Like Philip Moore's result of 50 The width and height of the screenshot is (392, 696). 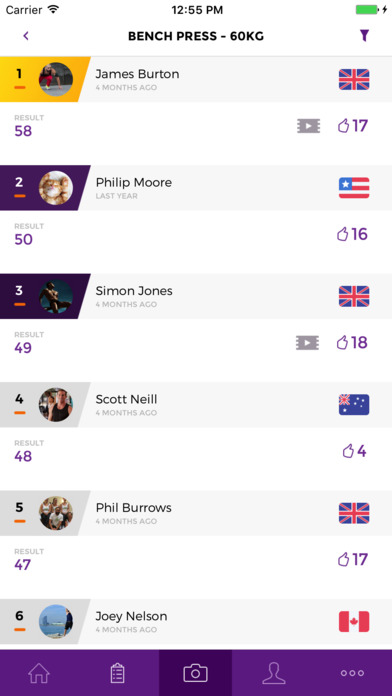pos(352,234)
